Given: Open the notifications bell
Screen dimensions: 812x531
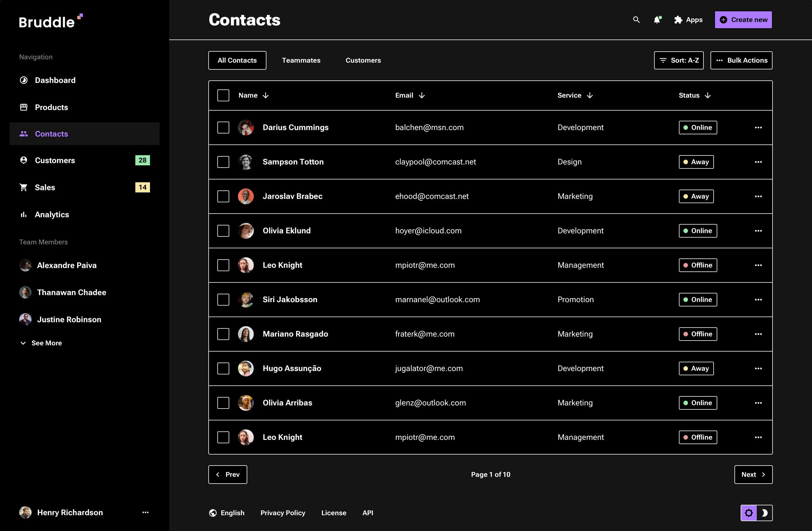Looking at the screenshot, I should (657, 20).
